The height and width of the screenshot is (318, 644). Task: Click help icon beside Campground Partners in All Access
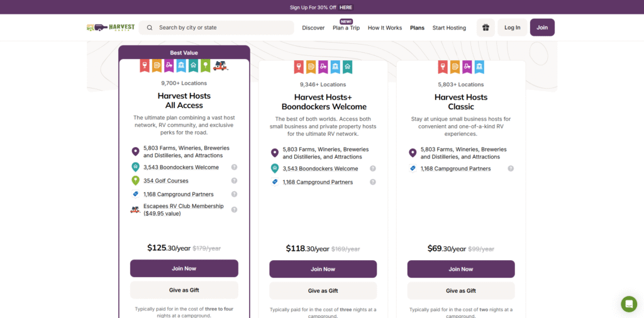[x=234, y=194]
